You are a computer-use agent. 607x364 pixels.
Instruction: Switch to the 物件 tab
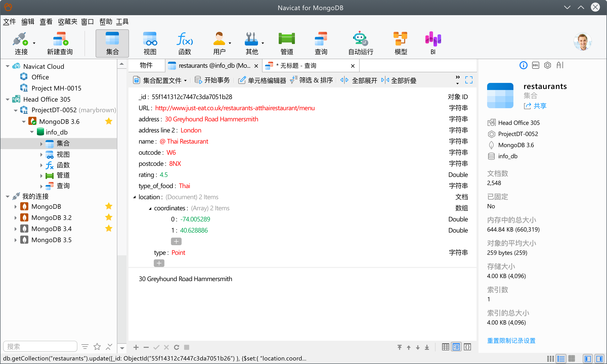[146, 65]
